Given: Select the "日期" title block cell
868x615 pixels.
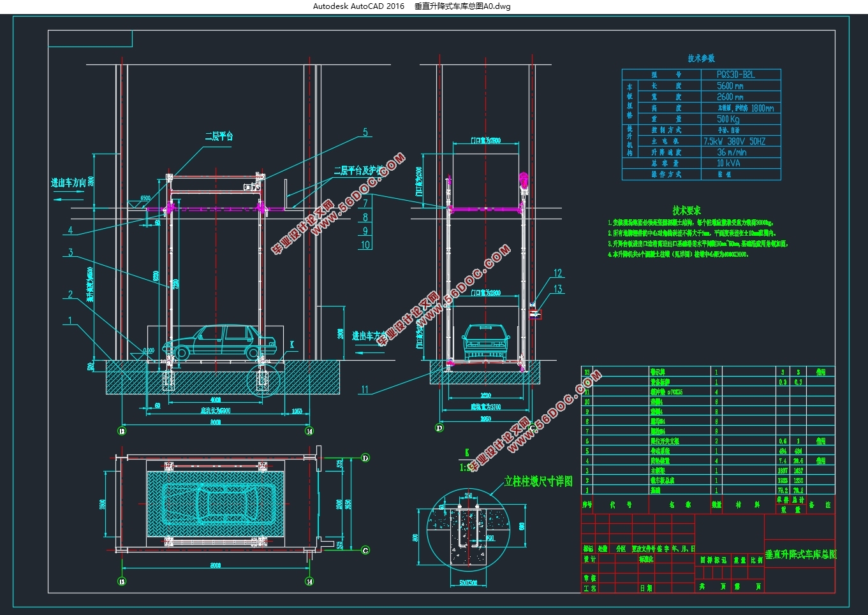Looking at the screenshot, I should pyautogui.click(x=646, y=588).
